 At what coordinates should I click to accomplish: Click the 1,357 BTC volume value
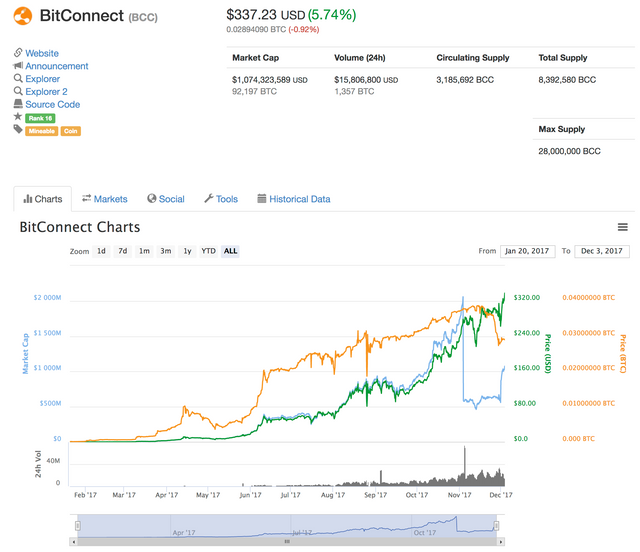[x=354, y=91]
